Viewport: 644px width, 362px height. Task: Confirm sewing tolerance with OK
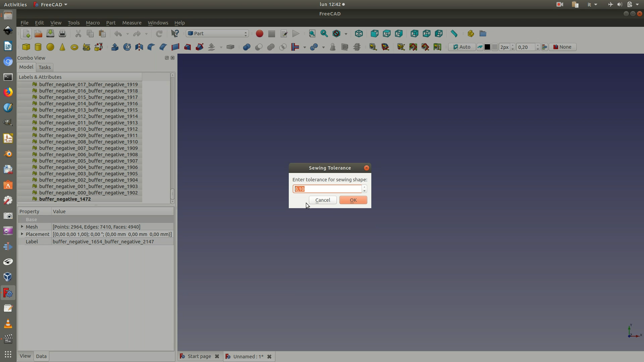(x=353, y=200)
